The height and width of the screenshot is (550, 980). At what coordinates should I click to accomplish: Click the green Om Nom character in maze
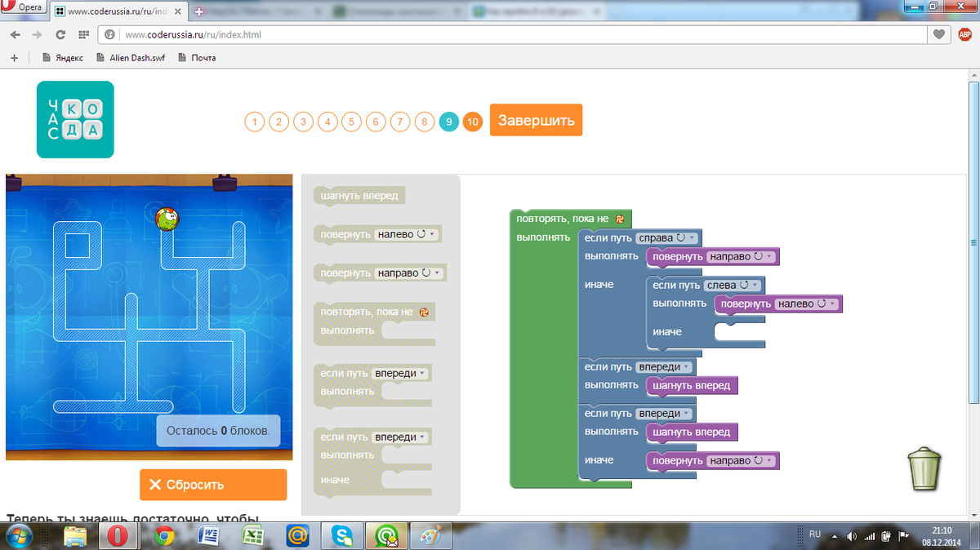click(x=167, y=218)
